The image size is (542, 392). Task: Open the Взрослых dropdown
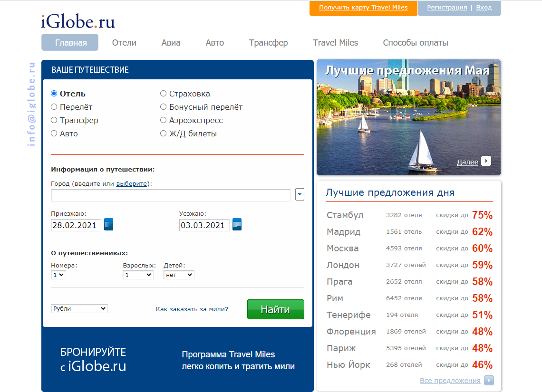coord(138,275)
